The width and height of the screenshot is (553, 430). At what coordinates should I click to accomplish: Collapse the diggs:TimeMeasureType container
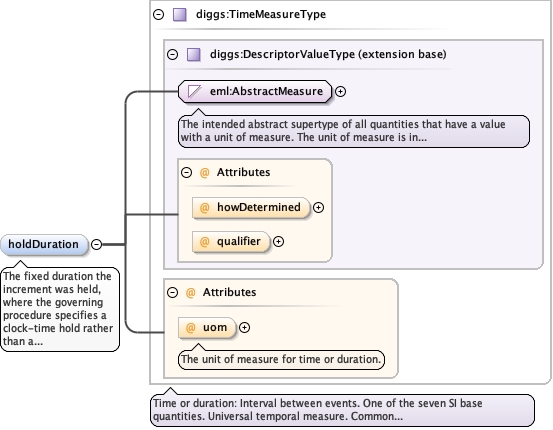coord(158,14)
